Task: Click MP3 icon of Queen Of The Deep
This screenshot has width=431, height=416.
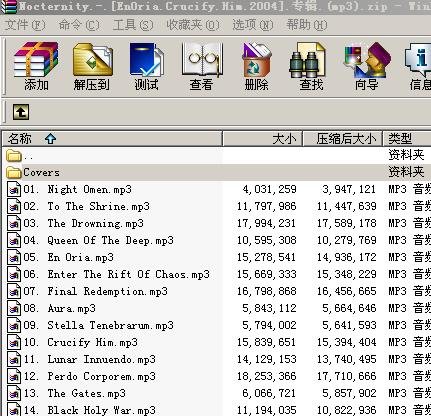Action: [14, 240]
